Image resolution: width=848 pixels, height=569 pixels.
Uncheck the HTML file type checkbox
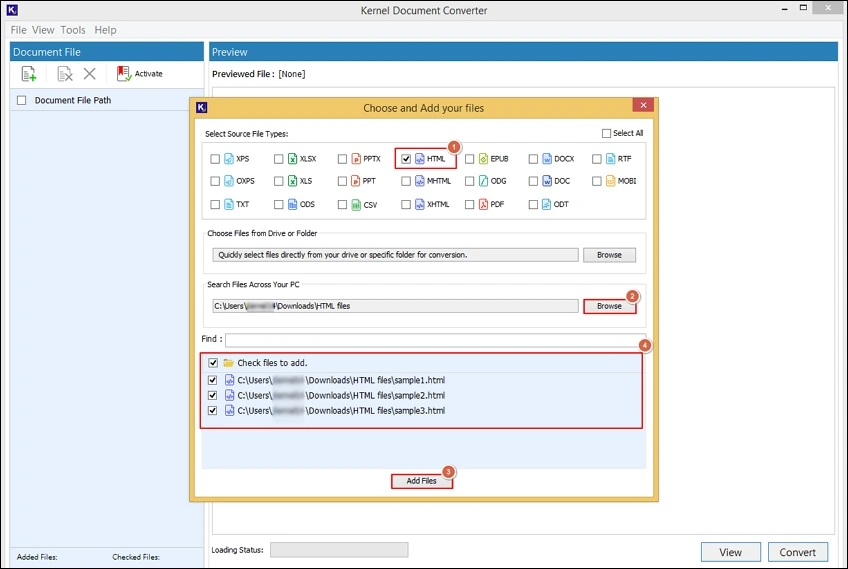tap(406, 159)
